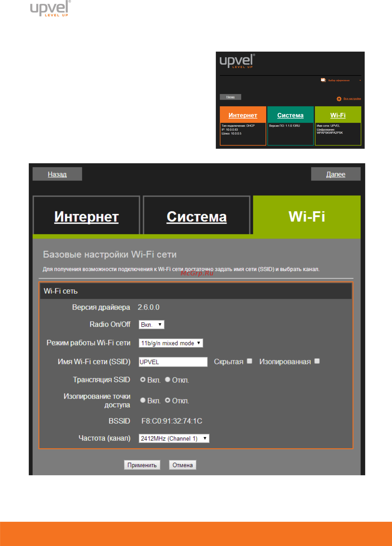Click the driver version 2.6.0.0 text
This screenshot has width=392, height=546.
point(149,307)
